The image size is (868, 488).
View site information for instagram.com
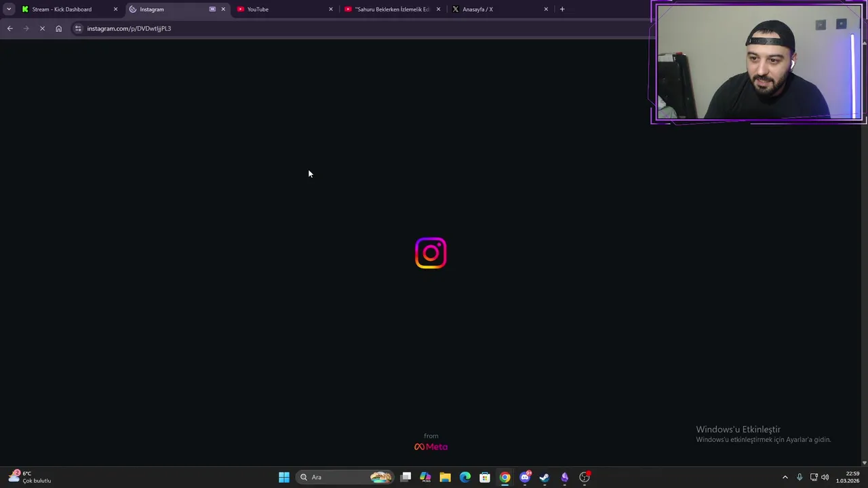pyautogui.click(x=78, y=28)
